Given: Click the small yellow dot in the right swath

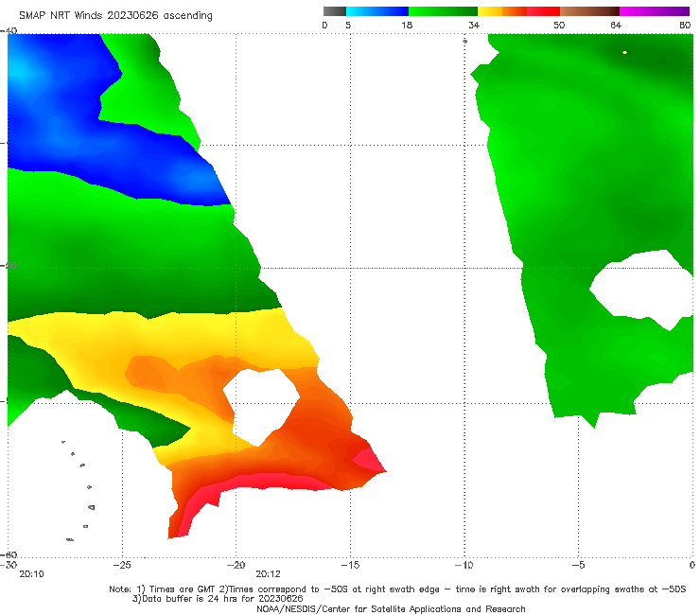Looking at the screenshot, I should (624, 52).
